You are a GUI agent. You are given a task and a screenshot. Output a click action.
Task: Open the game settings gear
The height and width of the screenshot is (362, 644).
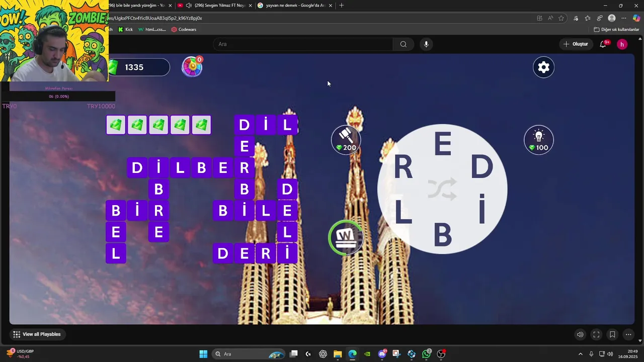tap(543, 67)
